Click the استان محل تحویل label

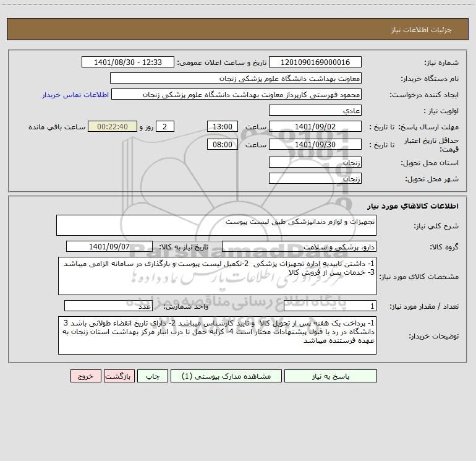pyautogui.click(x=430, y=163)
